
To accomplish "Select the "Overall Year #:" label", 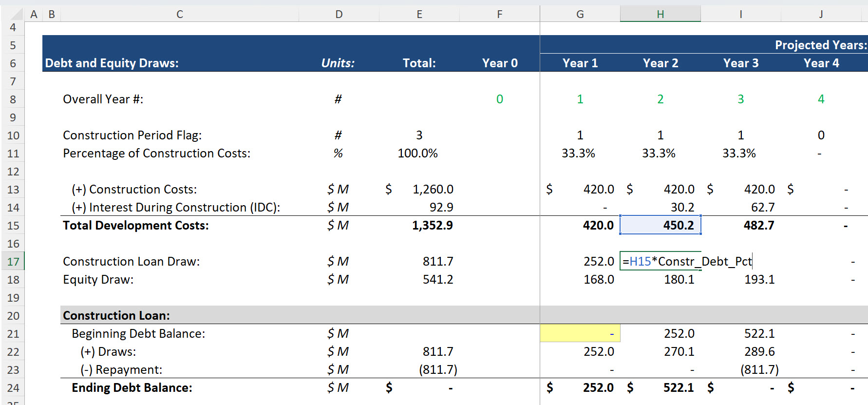I will [103, 99].
